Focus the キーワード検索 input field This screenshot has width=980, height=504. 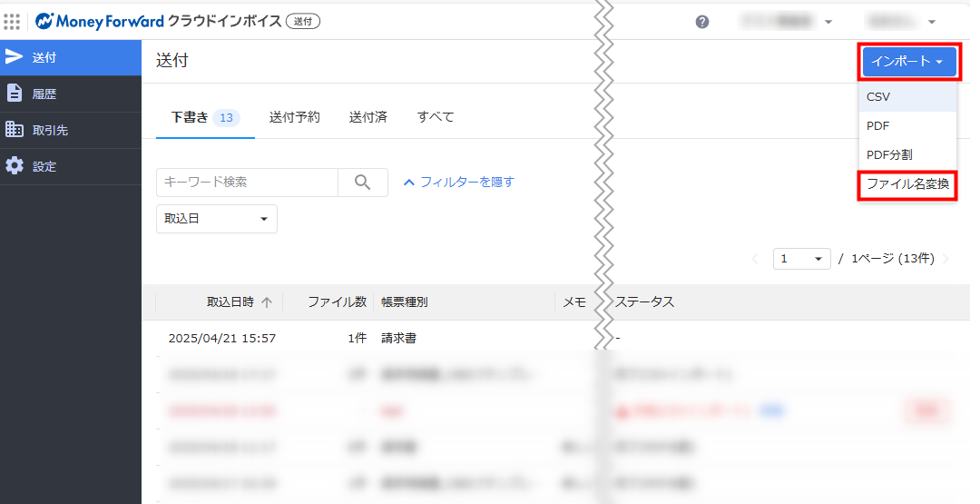247,182
